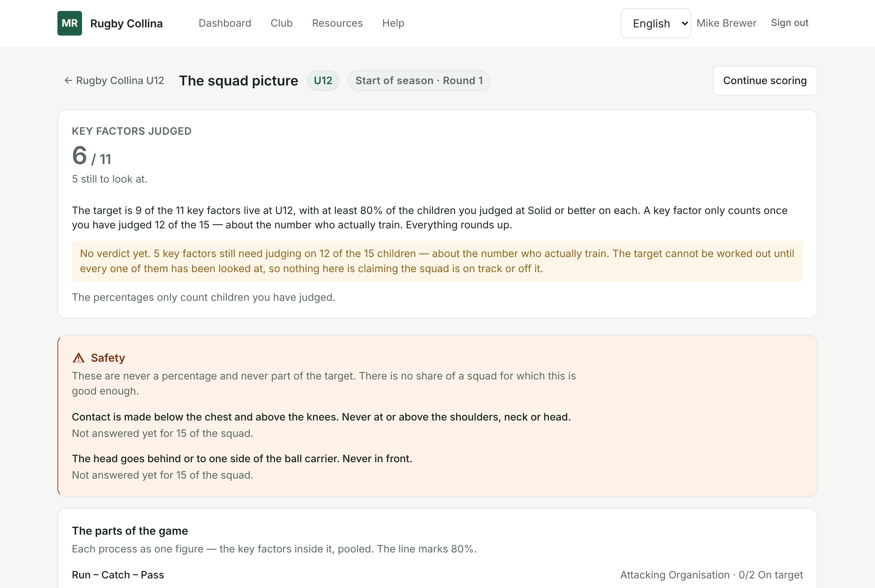Go back to Rugby Collina U12 link
The width and height of the screenshot is (875, 588).
(x=115, y=81)
